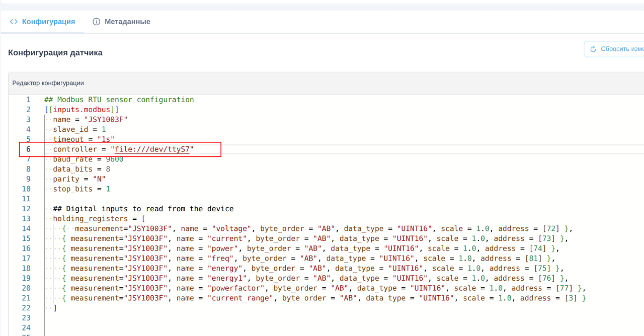Click the 'timeout = "1s"' line
644x336 pixels.
pyautogui.click(x=84, y=139)
